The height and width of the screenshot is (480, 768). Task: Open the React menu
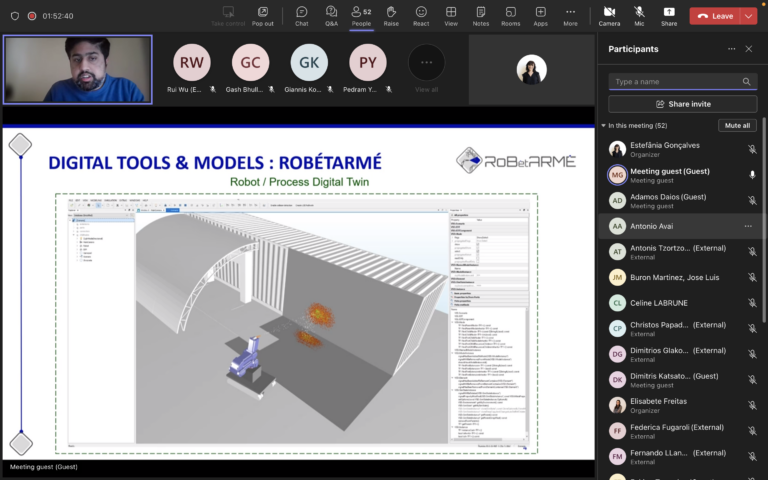coord(421,16)
